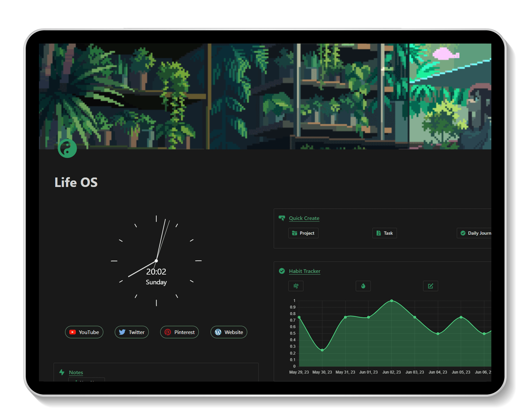Viewport: 529px width, 420px height.
Task: Click the Habit Tracker green checkmark icon
Action: click(282, 271)
